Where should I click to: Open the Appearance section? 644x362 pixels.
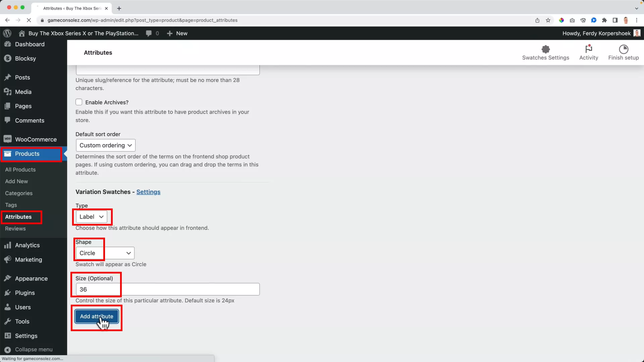tap(31, 278)
